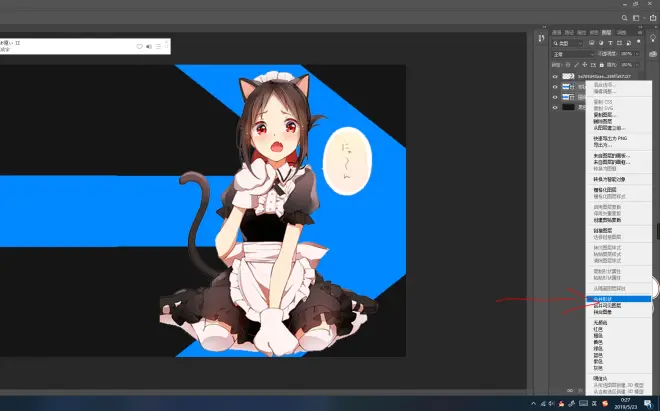Expand the fill slider dropdown arrow
Viewport: 660px width, 411px height.
[637, 65]
